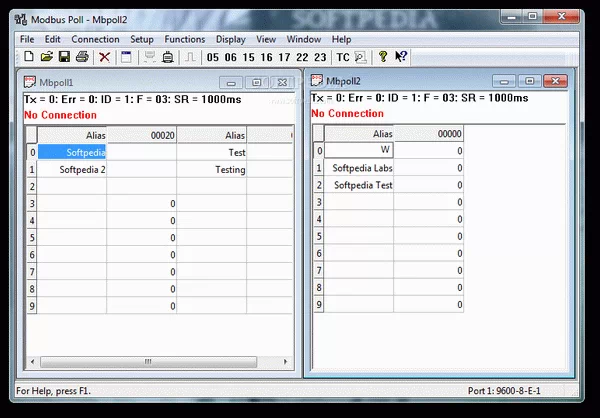Click the Disconnect toolbar icon

click(x=168, y=57)
